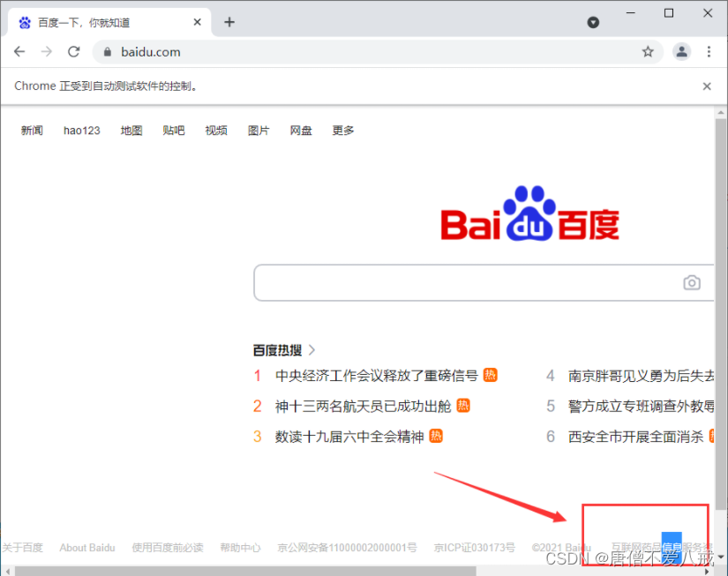This screenshot has height=576, width=728.
Task: Click the horizontal scrollbar right arrow
Action: pos(707,572)
